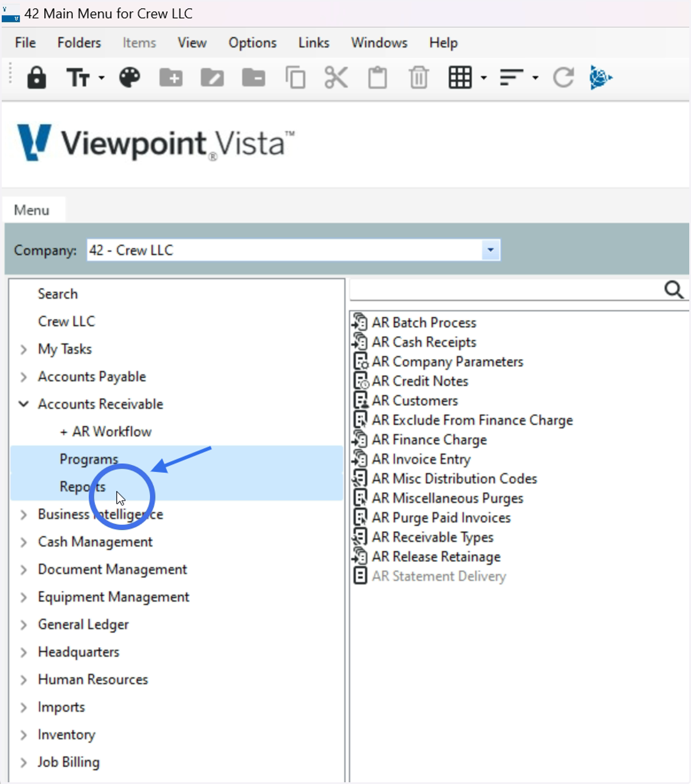Viewport: 691px width, 784px height.
Task: Open AR Miscellaneous Purges
Action: (x=447, y=498)
